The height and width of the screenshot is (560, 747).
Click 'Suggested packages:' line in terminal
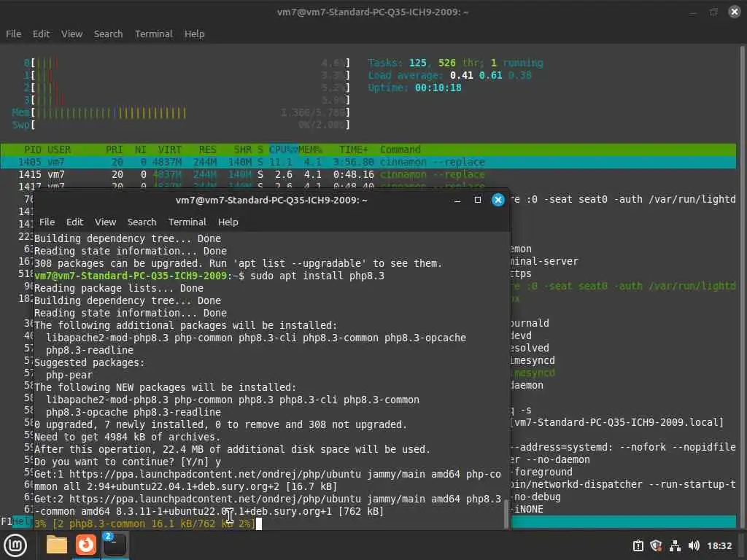89,363
